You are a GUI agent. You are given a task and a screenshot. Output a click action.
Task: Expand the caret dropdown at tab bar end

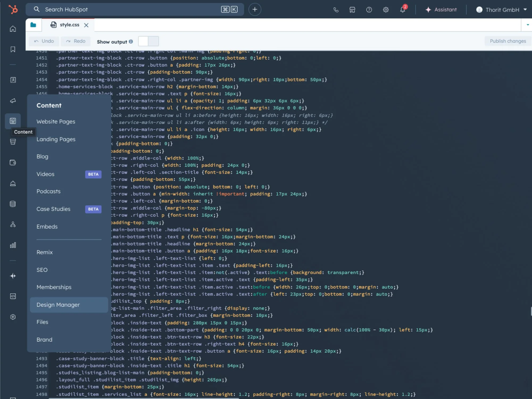[x=527, y=25]
